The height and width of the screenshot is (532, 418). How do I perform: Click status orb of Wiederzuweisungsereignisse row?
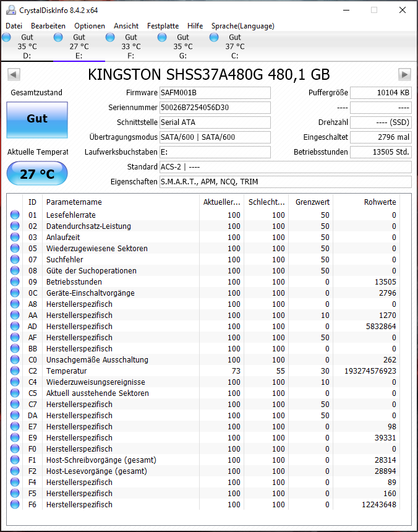pos(15,382)
